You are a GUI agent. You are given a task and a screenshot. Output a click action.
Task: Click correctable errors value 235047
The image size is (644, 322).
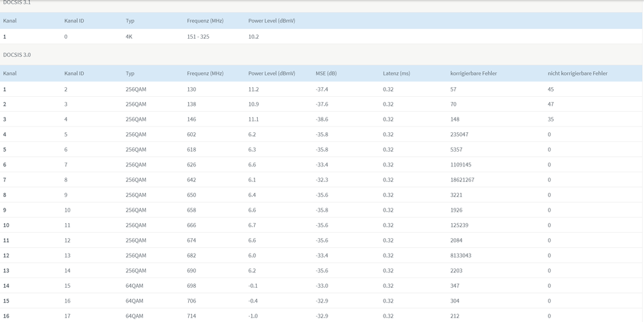pyautogui.click(x=460, y=134)
